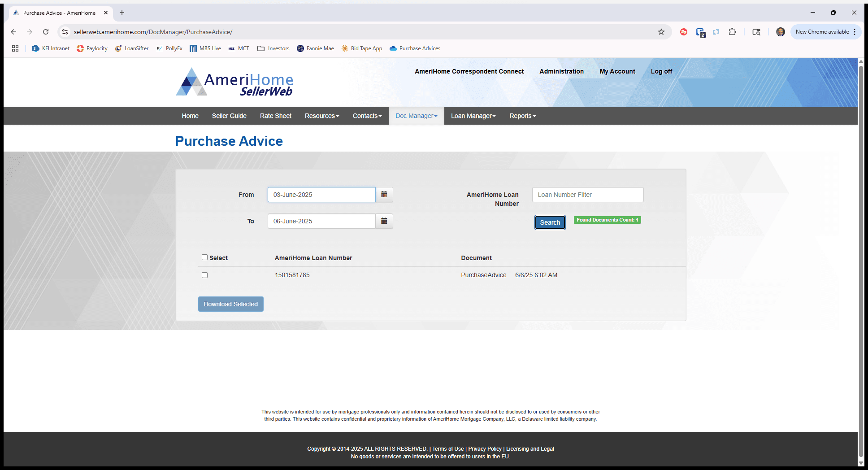868x470 pixels.
Task: Click the 6/6/25 6:02 AM timestamp
Action: point(536,275)
